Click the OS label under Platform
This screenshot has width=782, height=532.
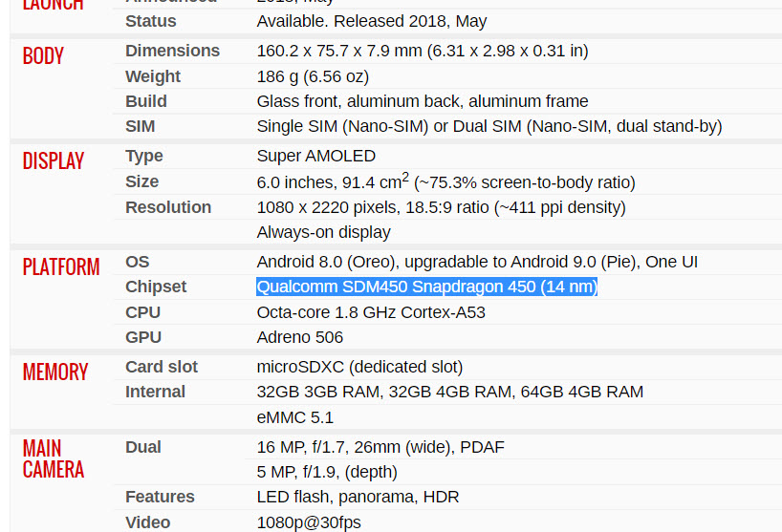pos(137,262)
